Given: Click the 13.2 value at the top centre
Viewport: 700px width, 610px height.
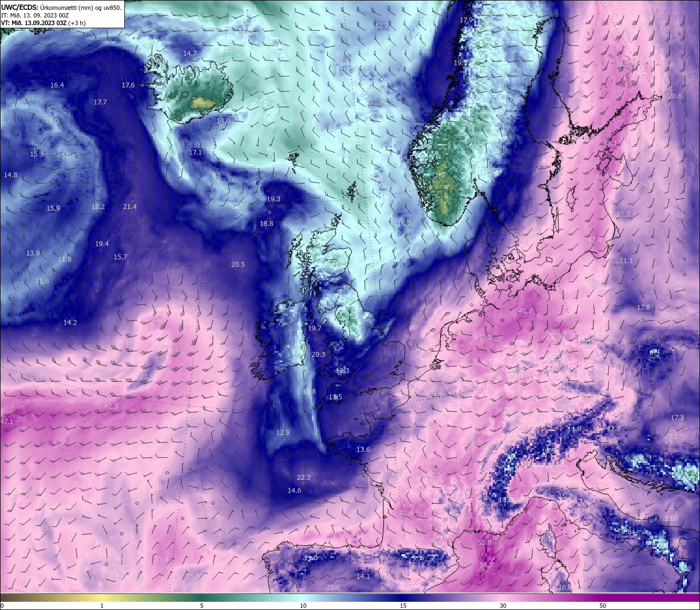Looking at the screenshot, I should 382,25.
